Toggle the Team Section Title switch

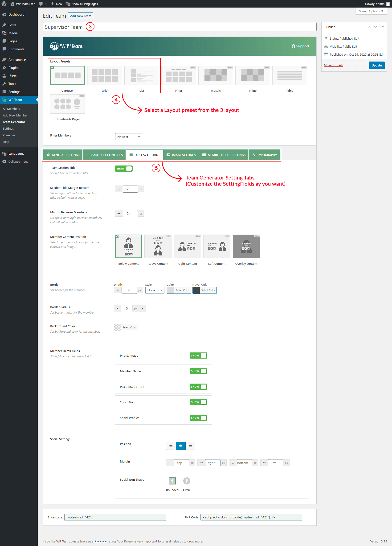pos(124,169)
